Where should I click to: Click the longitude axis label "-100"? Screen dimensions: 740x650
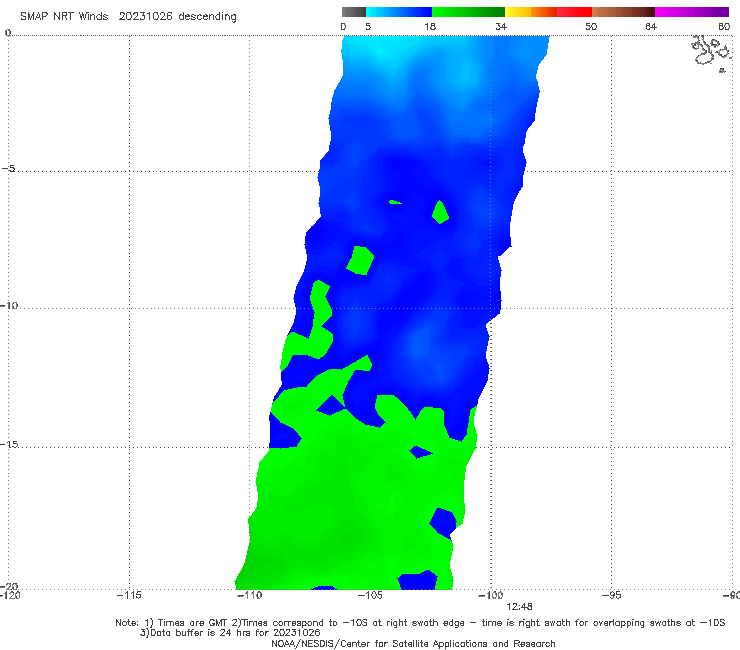coord(491,595)
